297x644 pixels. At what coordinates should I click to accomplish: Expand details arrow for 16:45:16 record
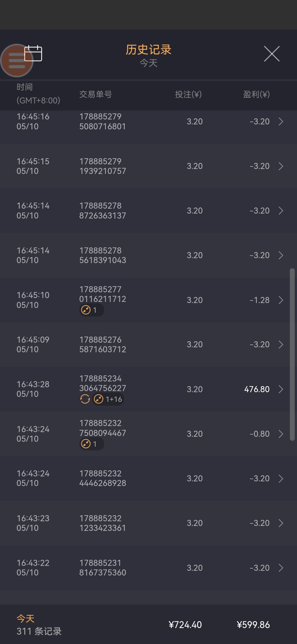point(281,121)
